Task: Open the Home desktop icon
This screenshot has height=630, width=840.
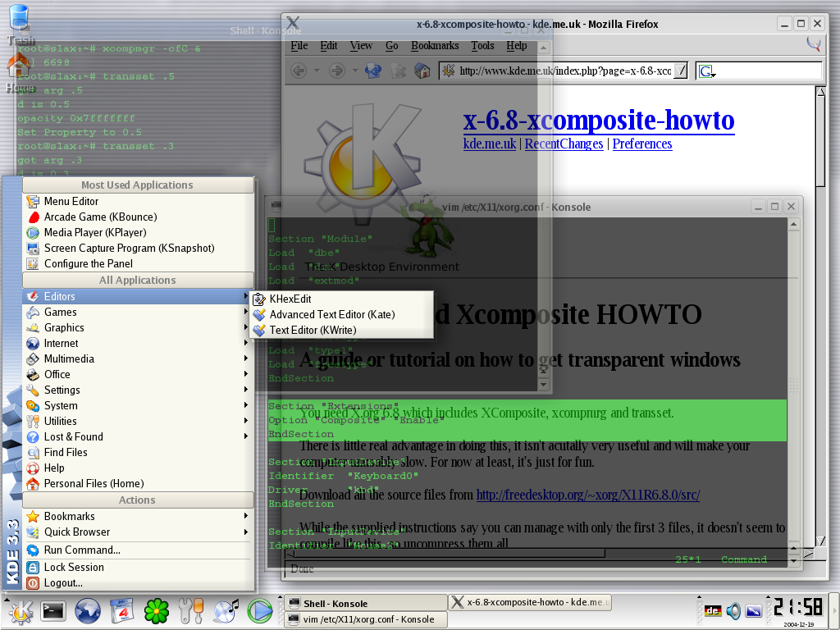Action: click(19, 73)
